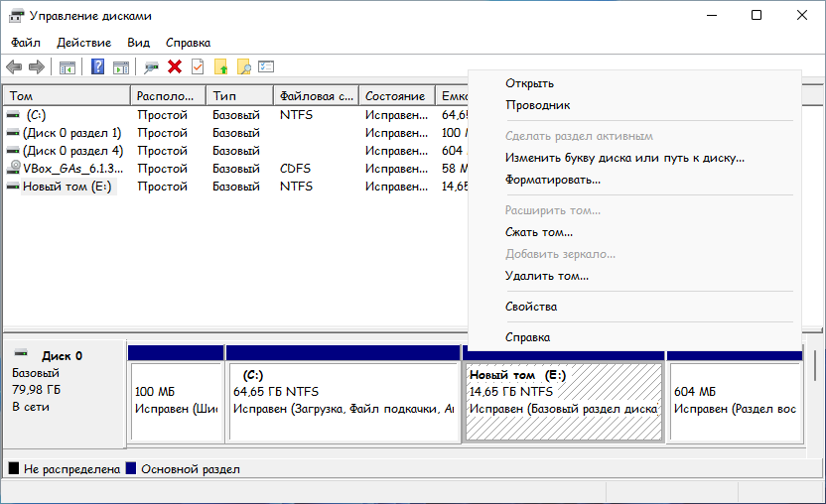Click the Диск 0 label panel
This screenshot has width=826, height=504.
[x=64, y=382]
